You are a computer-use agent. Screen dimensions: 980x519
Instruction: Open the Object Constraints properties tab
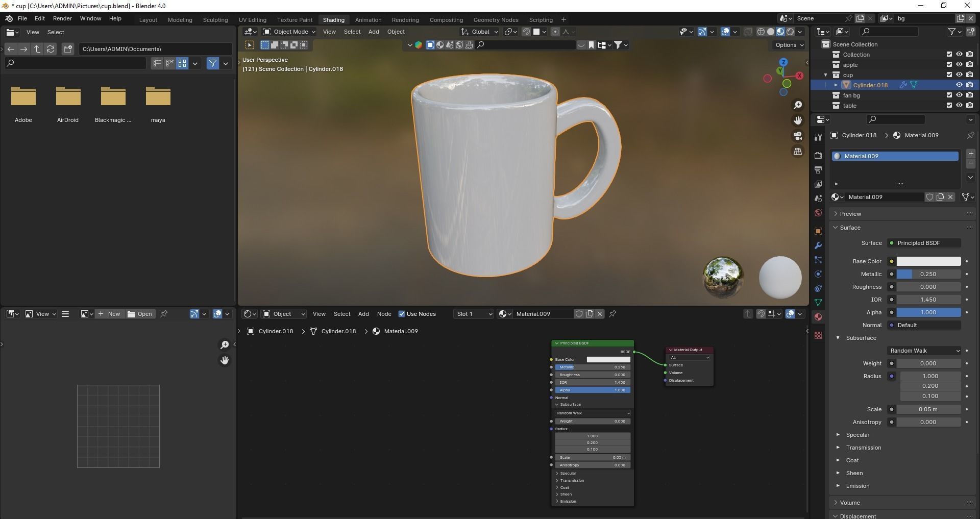[818, 288]
